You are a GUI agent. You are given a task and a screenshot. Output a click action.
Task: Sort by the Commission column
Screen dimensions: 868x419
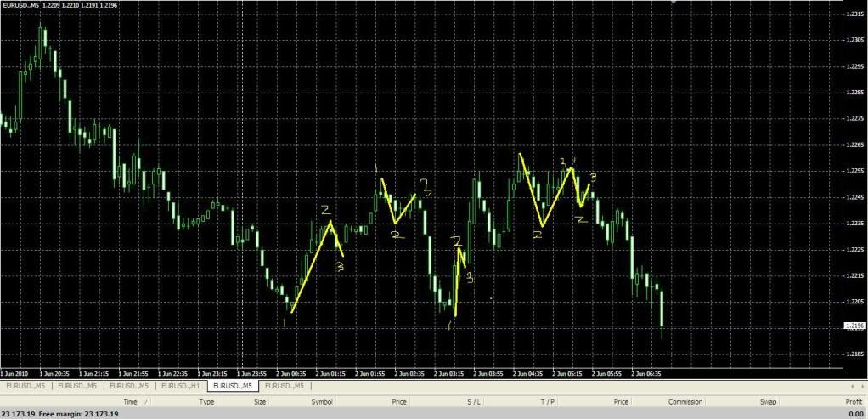pyautogui.click(x=685, y=401)
